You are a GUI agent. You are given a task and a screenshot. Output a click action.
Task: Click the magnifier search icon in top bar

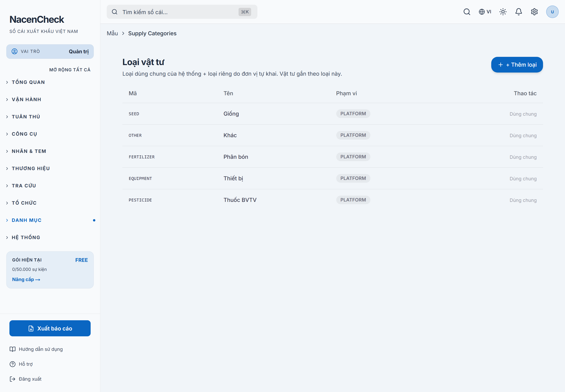(467, 12)
